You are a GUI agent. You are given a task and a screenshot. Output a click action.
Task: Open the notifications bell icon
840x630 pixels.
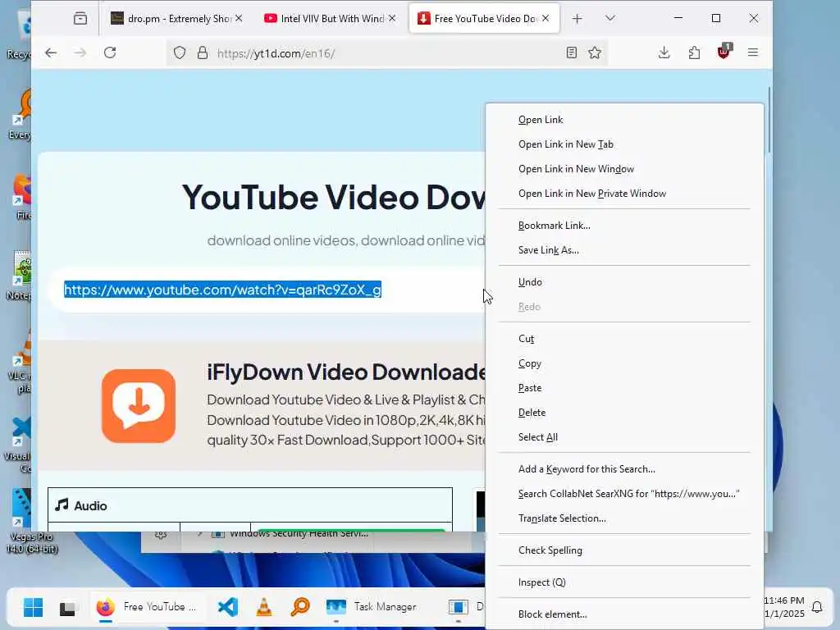click(817, 607)
